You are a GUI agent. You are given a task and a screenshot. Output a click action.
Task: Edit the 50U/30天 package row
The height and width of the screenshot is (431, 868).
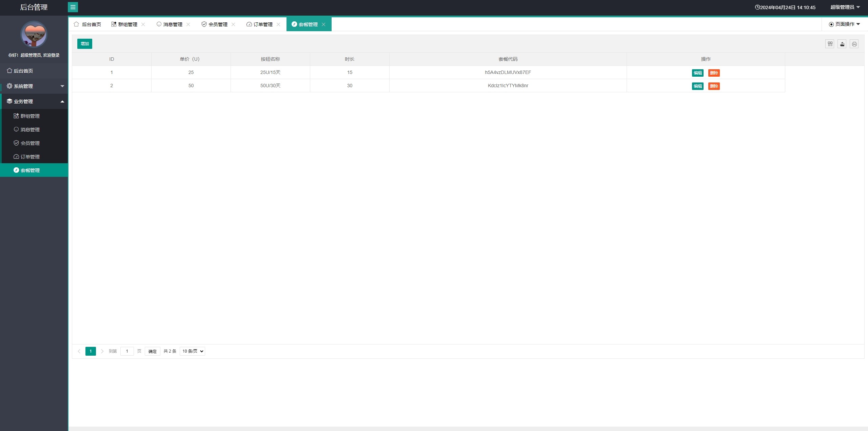point(697,86)
